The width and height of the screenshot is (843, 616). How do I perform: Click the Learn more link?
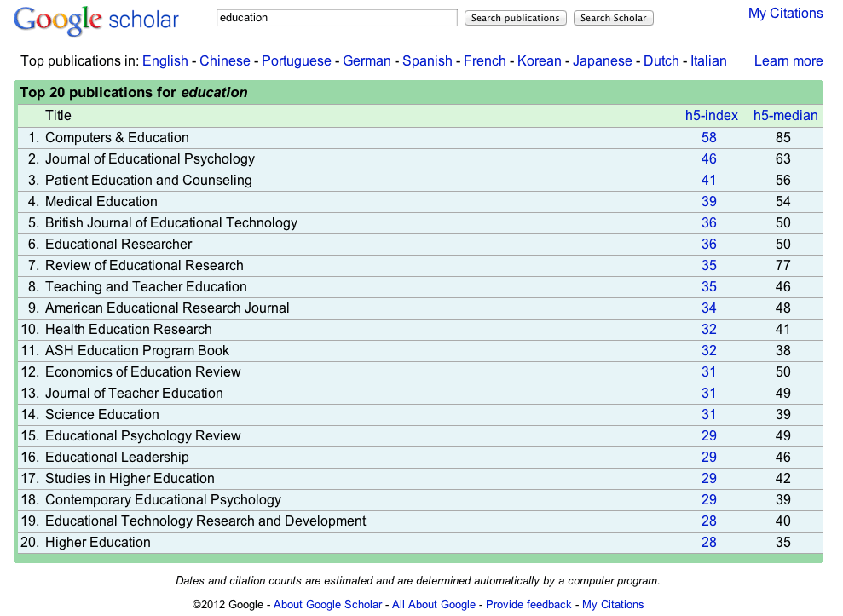[788, 60]
